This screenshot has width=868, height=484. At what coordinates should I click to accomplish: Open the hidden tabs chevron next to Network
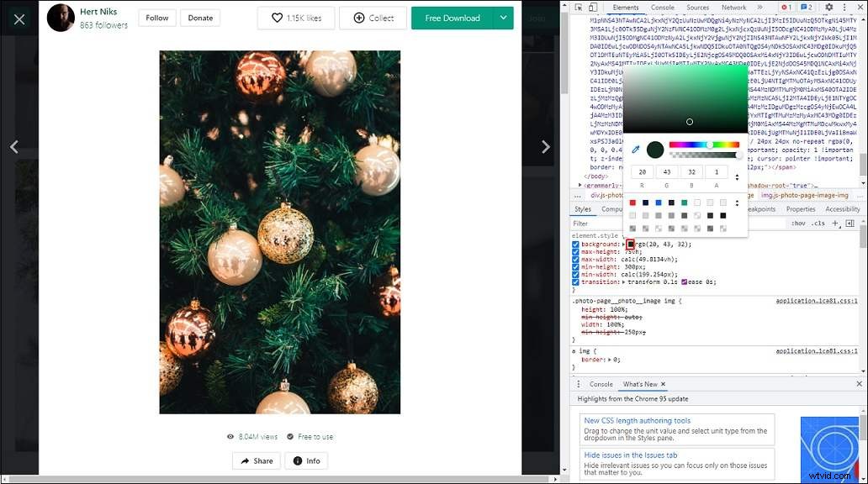click(x=760, y=7)
